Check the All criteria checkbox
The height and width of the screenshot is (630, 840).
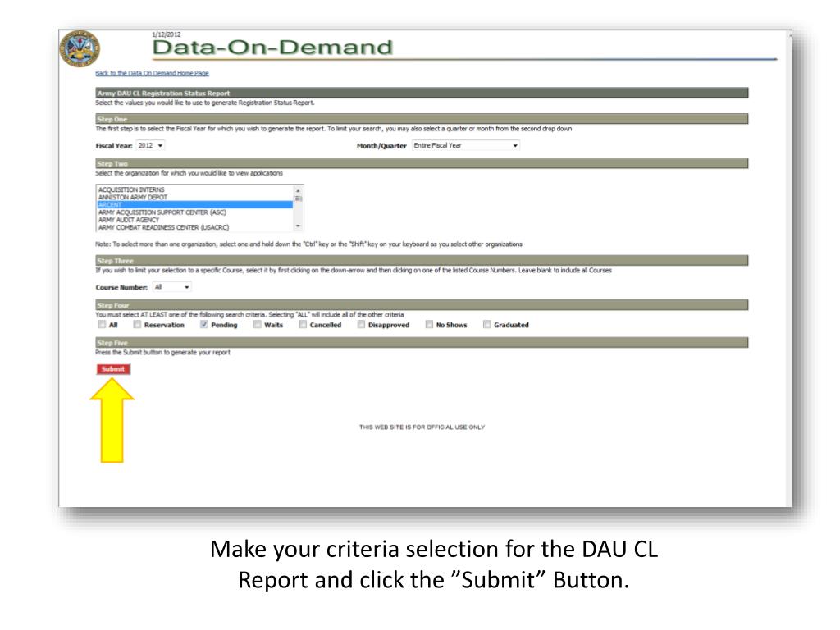pyautogui.click(x=102, y=325)
